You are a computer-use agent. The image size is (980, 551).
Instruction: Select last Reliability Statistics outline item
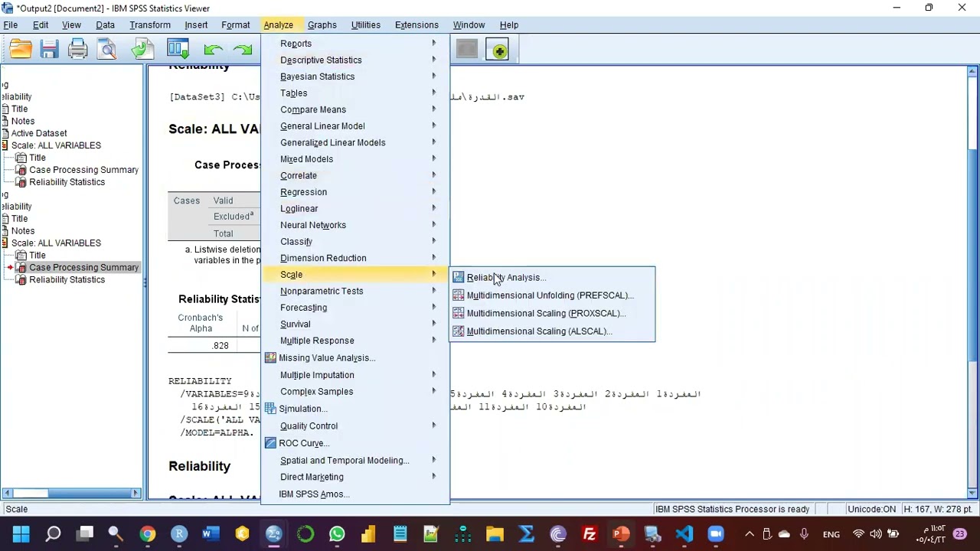67,279
